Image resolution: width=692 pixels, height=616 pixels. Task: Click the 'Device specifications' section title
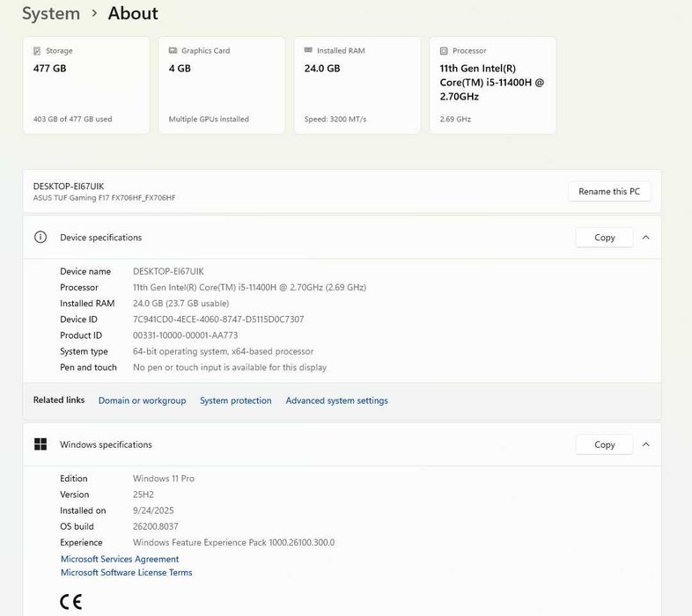pyautogui.click(x=100, y=238)
